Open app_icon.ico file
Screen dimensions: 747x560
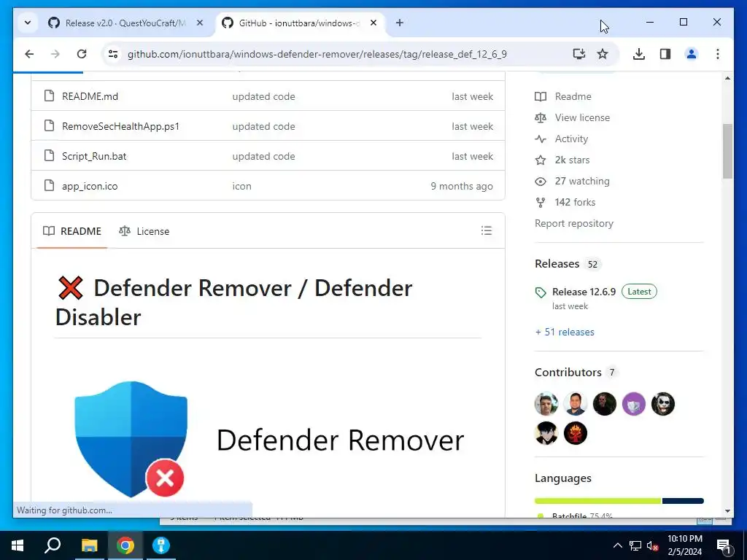[90, 186]
